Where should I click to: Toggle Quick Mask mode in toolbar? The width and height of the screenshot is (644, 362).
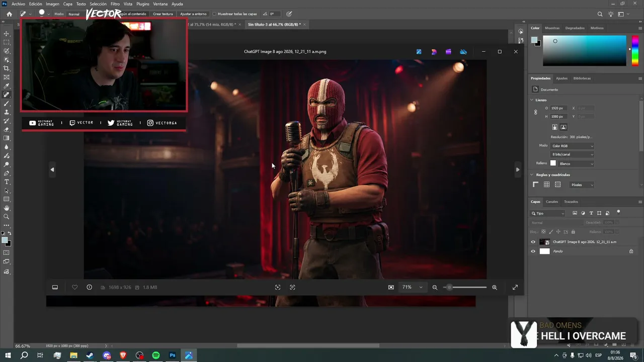coord(7,252)
